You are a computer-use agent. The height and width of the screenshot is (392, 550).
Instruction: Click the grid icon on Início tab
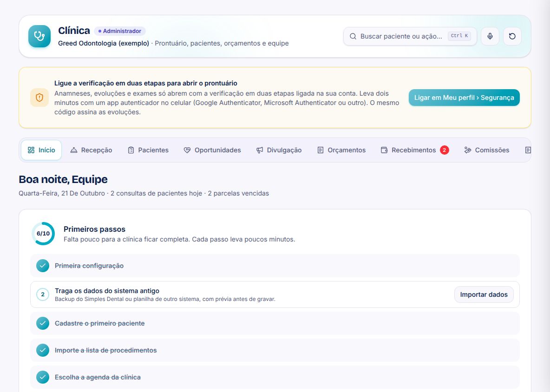[x=31, y=150]
